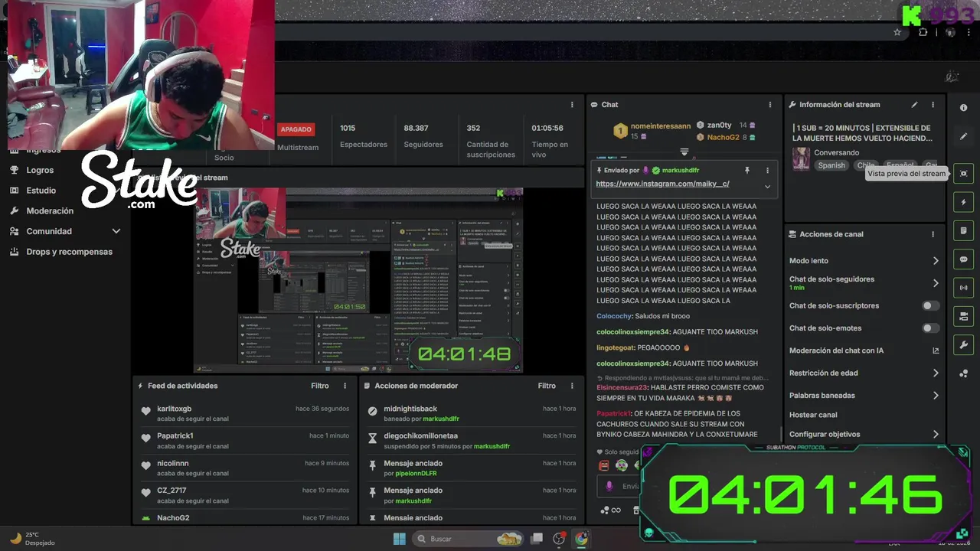Click Colocochy username in chat
This screenshot has height=551, width=980.
(x=615, y=316)
